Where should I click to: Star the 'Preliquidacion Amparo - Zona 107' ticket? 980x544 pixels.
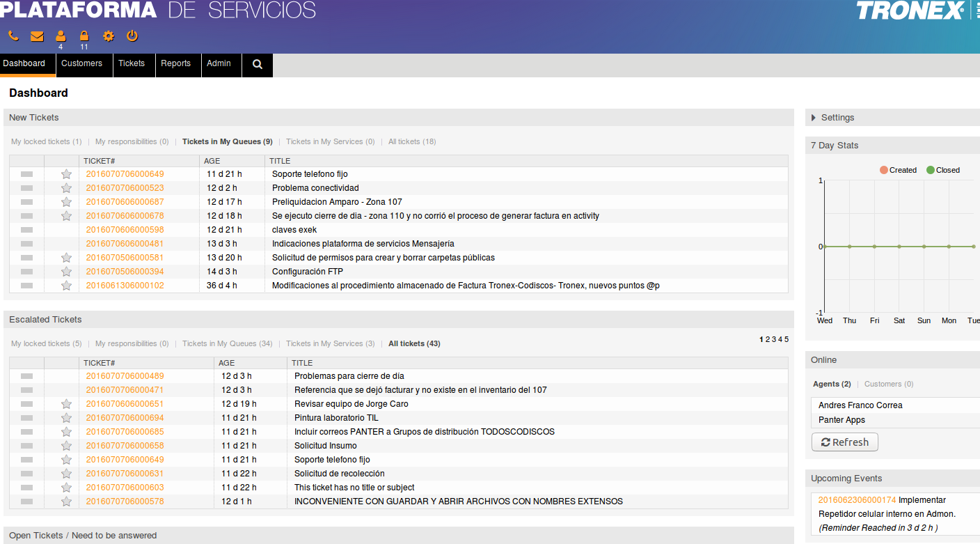coord(66,202)
